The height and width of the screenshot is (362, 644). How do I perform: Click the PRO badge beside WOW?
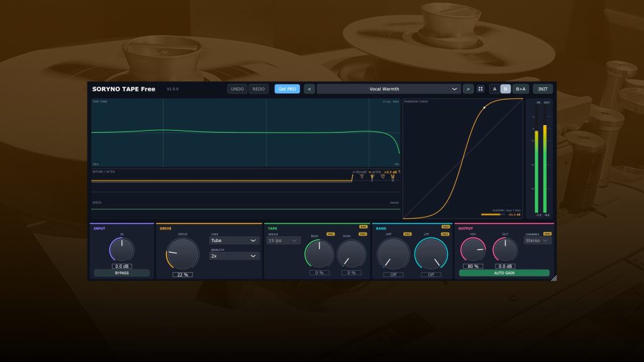(x=363, y=234)
